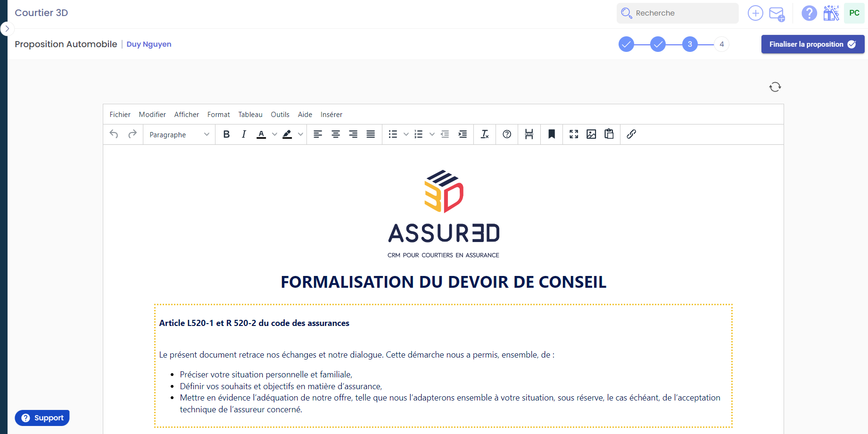Open the Aide menu
Image resolution: width=868 pixels, height=434 pixels.
(x=305, y=115)
